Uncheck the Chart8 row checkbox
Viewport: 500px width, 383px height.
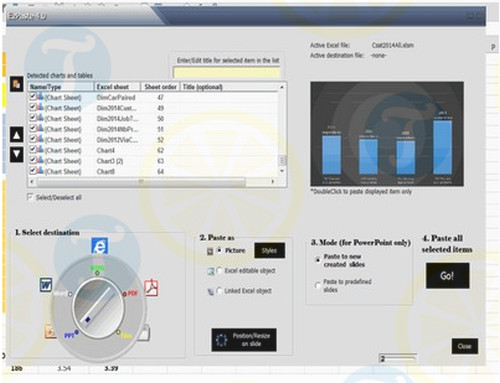click(33, 171)
